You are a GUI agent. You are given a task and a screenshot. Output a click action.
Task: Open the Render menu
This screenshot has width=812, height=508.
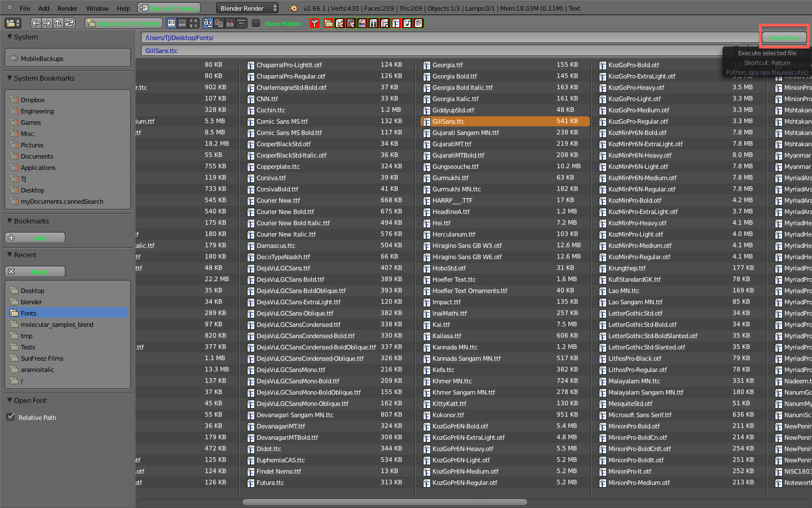point(68,8)
